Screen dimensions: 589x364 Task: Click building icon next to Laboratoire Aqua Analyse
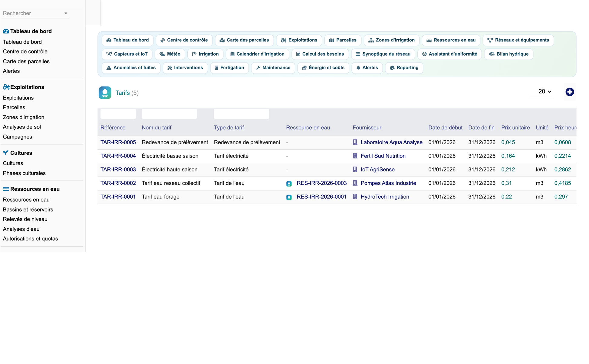pyautogui.click(x=355, y=142)
